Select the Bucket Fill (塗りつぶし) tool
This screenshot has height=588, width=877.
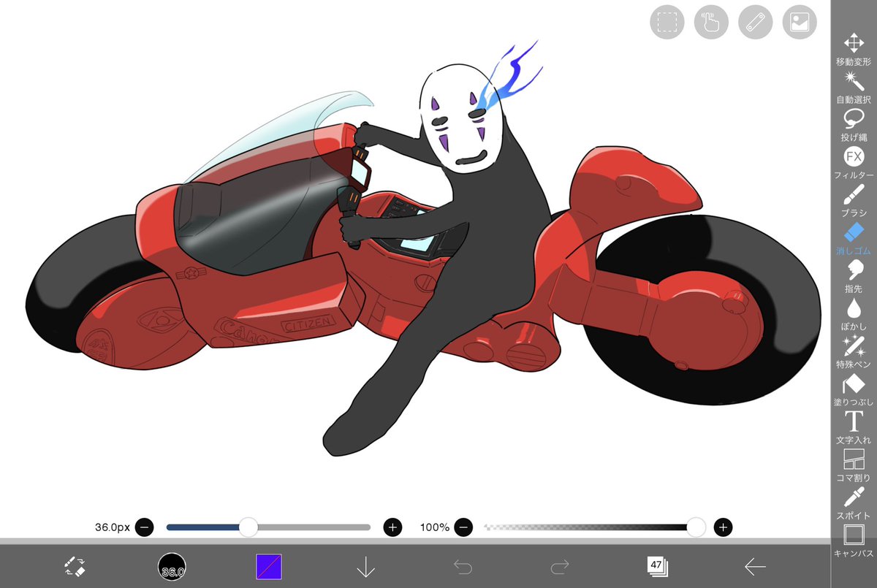[x=854, y=391]
